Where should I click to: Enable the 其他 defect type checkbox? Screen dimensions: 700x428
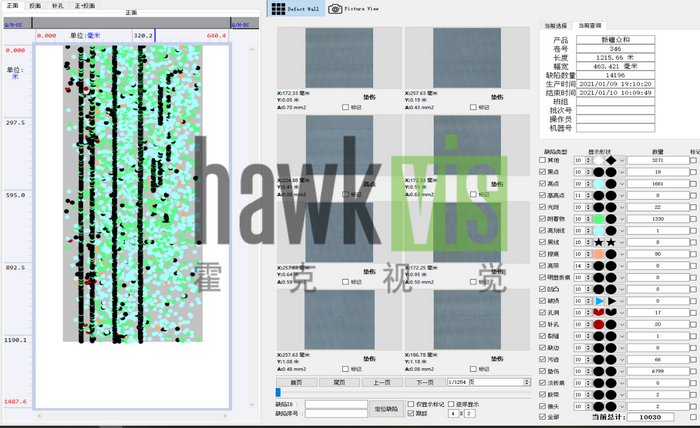coord(542,160)
